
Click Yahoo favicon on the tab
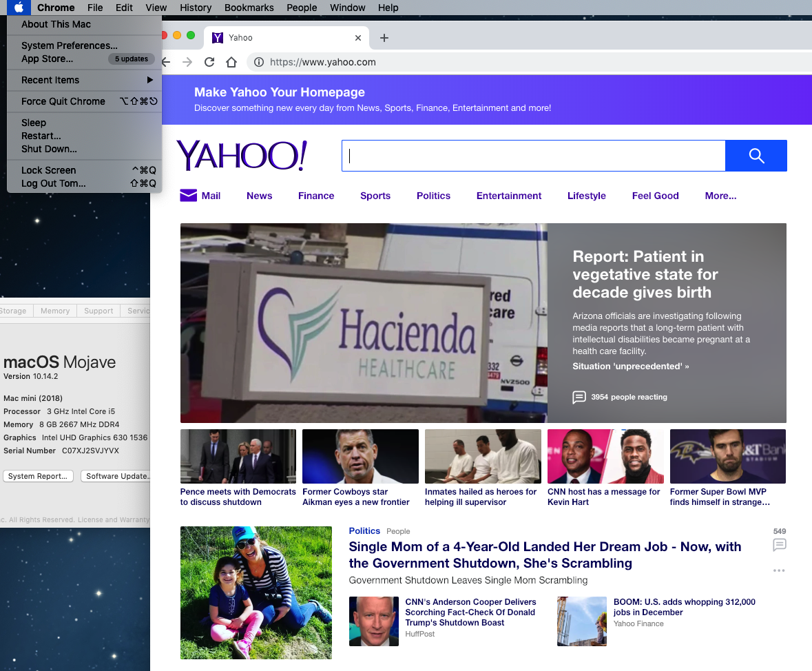(218, 38)
